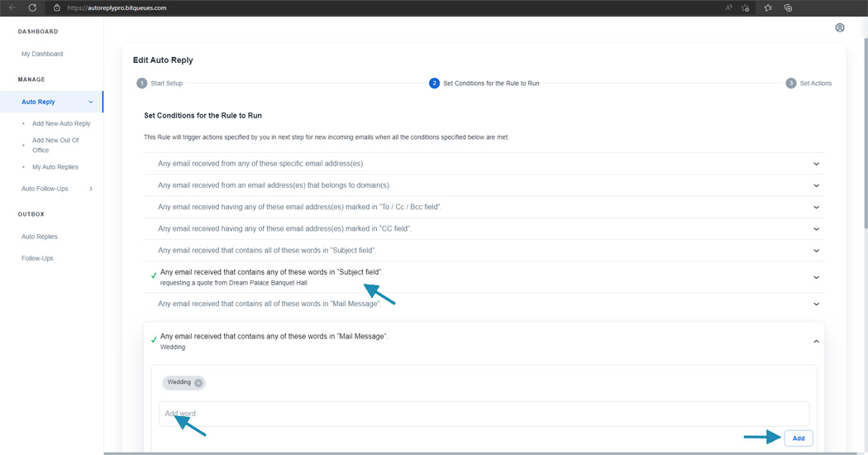Click the read aloud icon in address bar
Viewport: 868px width, 455px height.
tap(729, 7)
